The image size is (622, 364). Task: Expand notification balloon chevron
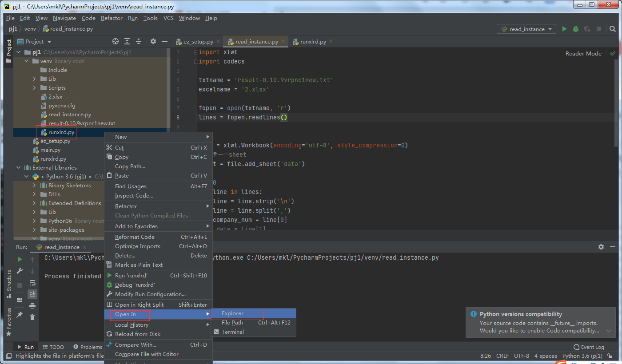609,331
